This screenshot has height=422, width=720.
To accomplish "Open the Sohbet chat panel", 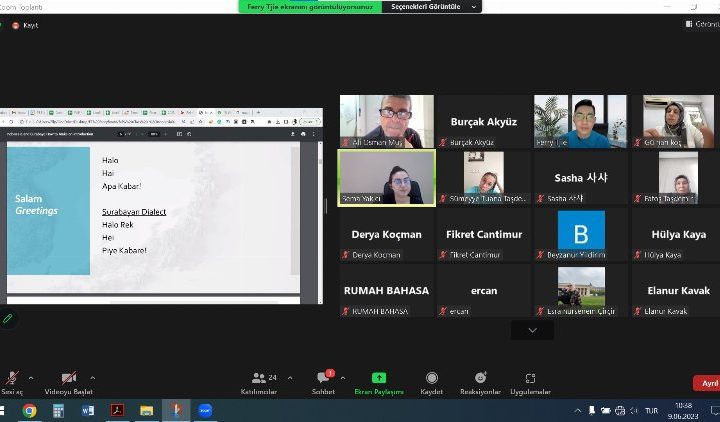I will (323, 378).
